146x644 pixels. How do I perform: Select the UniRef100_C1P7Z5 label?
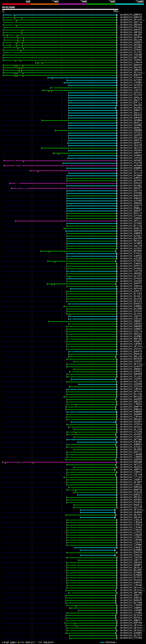[x=131, y=271]
